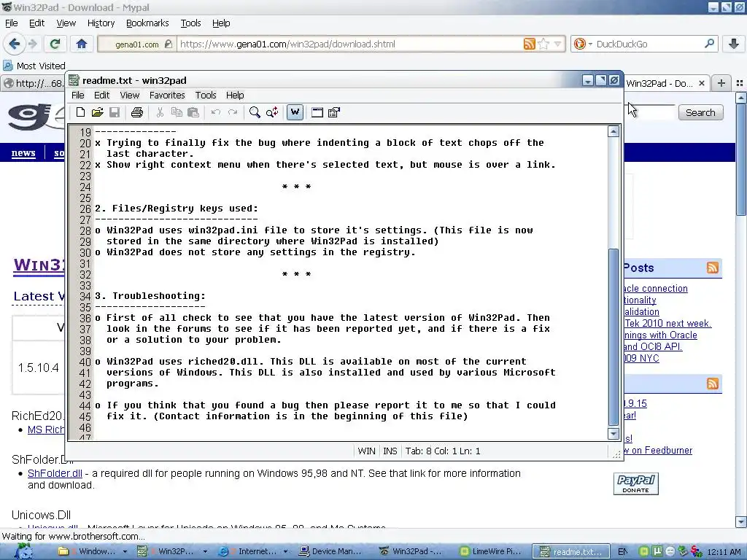Click WIN line-ending indicator in status bar
The width and height of the screenshot is (747, 560).
[x=366, y=451]
